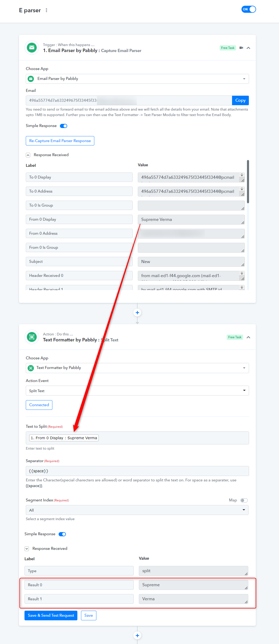The width and height of the screenshot is (279, 644).
Task: Click the video camera icon in trigger header
Action: [x=241, y=48]
